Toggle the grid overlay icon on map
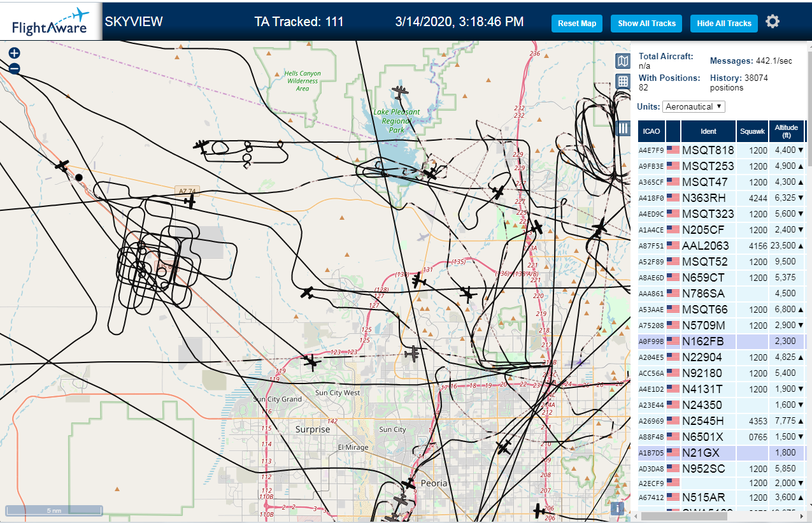The height and width of the screenshot is (523, 812). click(x=623, y=82)
